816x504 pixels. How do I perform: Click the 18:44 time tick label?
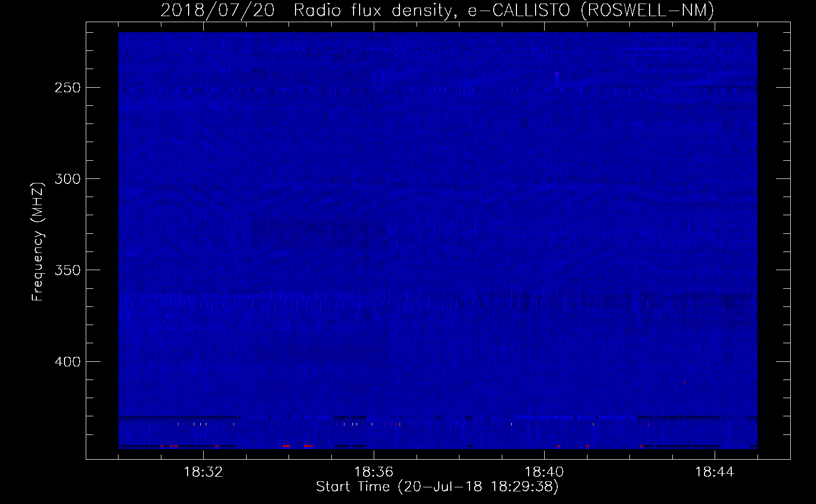coord(715,472)
